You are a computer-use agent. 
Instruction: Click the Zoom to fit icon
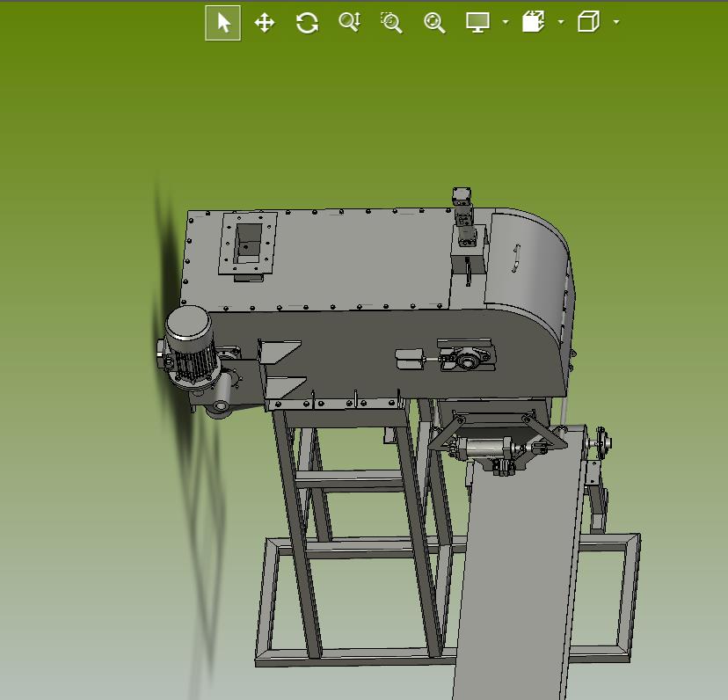point(434,23)
